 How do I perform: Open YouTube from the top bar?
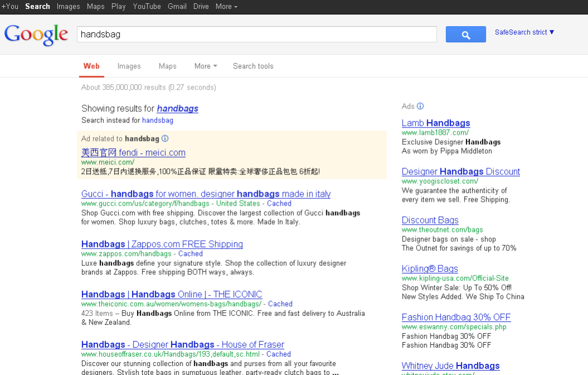coord(146,6)
